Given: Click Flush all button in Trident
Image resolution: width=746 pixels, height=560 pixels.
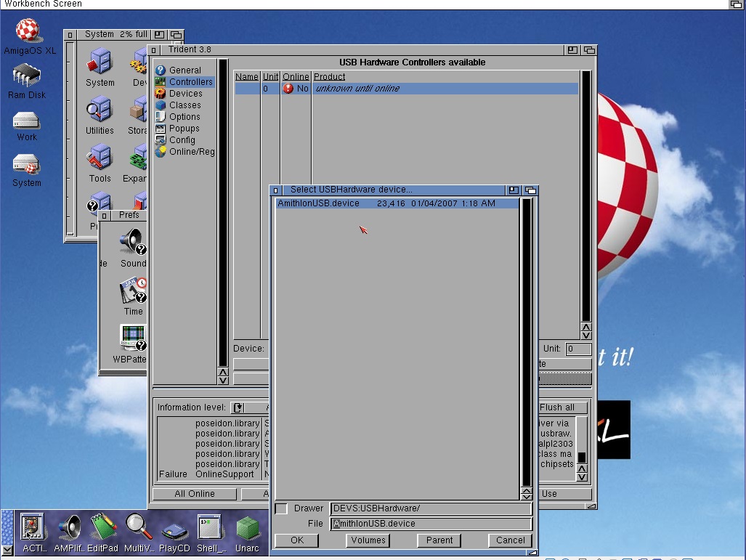Looking at the screenshot, I should pos(563,407).
